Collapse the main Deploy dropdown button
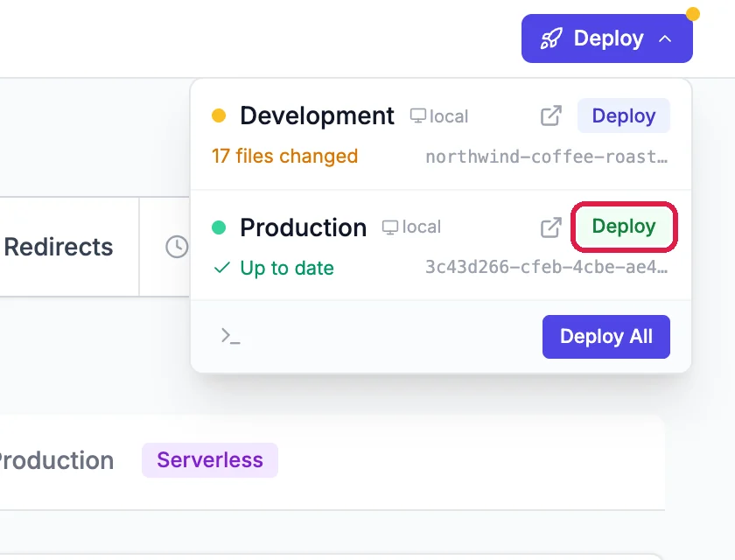 (606, 38)
